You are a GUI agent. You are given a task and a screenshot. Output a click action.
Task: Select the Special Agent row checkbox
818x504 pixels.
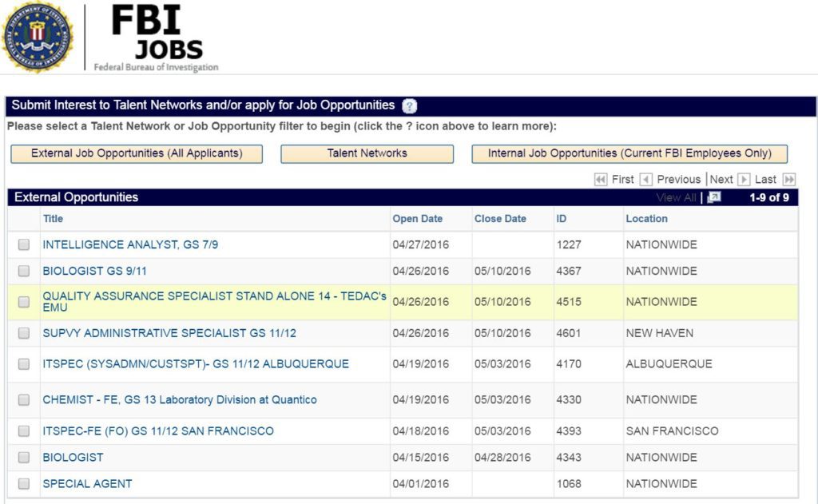(23, 483)
